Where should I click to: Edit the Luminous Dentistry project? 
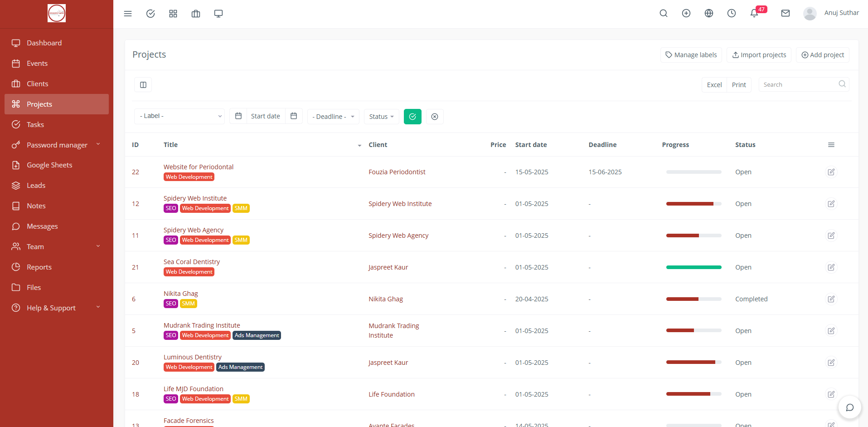tap(831, 363)
